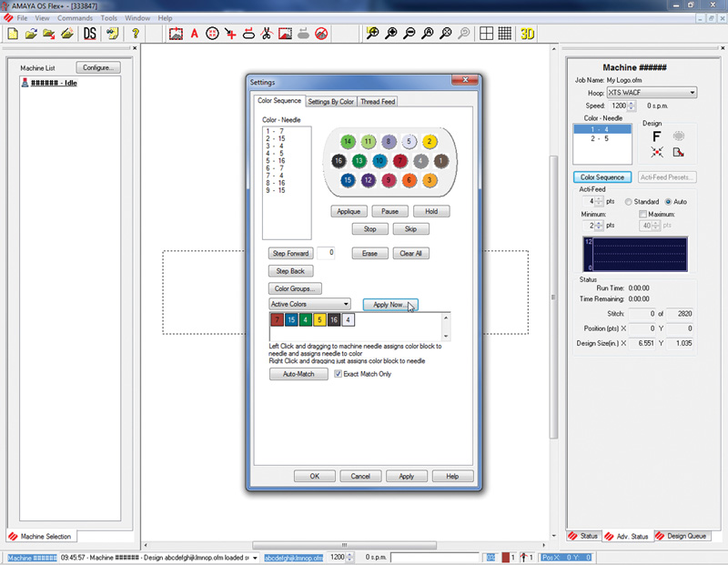This screenshot has width=728, height=565.
Task: Switch to the Settings By Color tab
Action: tap(330, 102)
